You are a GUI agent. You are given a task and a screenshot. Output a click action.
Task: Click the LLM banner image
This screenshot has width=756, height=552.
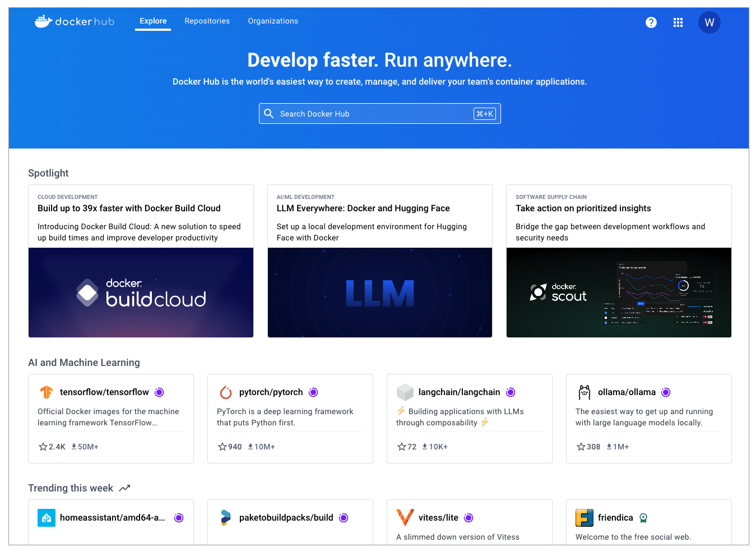click(x=380, y=293)
